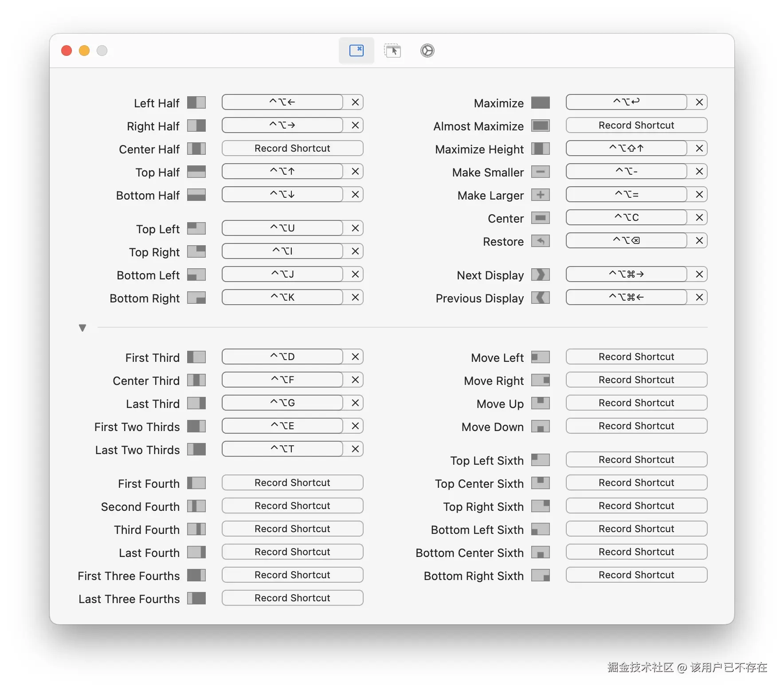The image size is (784, 690).
Task: Edit the Left Half shortcut field
Action: (x=282, y=102)
